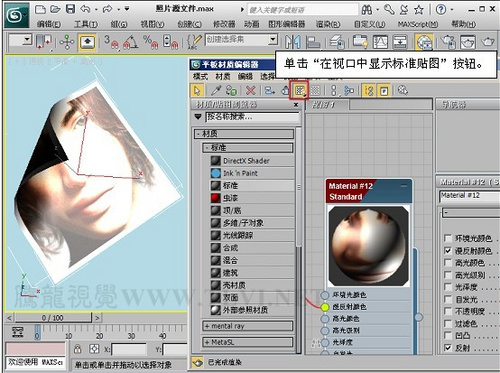Click the Open File folder icon
Screen dimensions: 500x373
point(55,9)
